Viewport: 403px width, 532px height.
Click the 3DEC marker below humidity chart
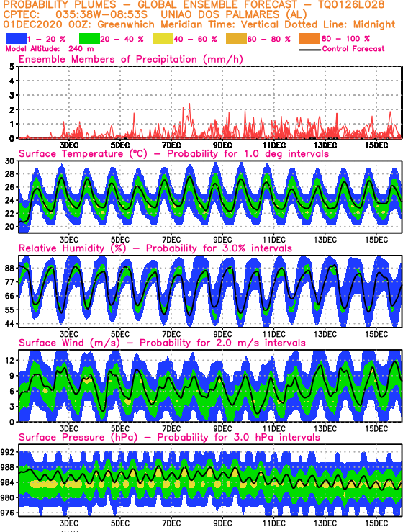69,334
